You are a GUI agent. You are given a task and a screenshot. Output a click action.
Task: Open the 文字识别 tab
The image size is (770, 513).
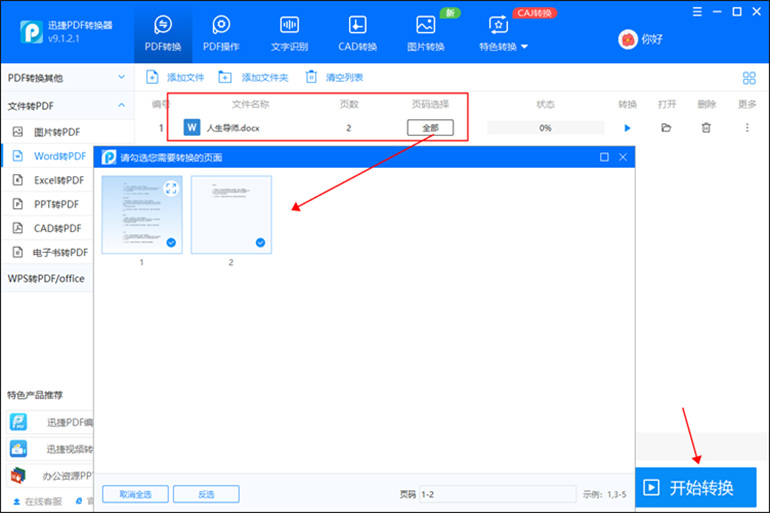(x=289, y=33)
